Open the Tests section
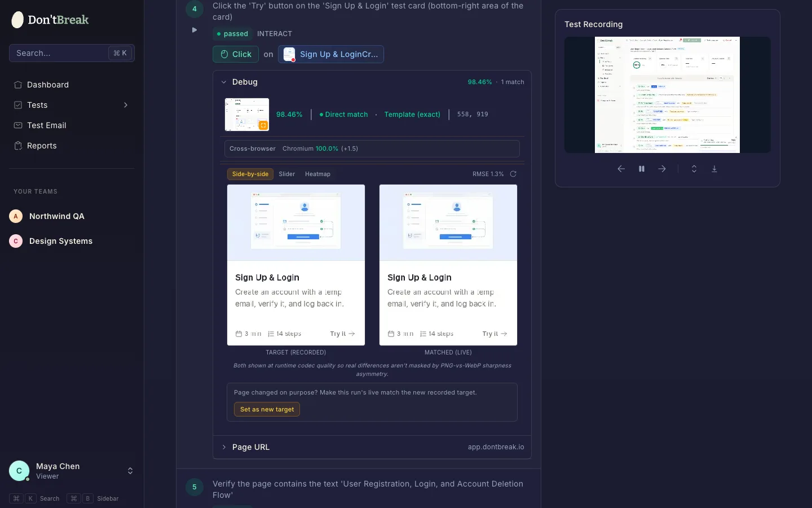812x508 pixels. pos(72,105)
